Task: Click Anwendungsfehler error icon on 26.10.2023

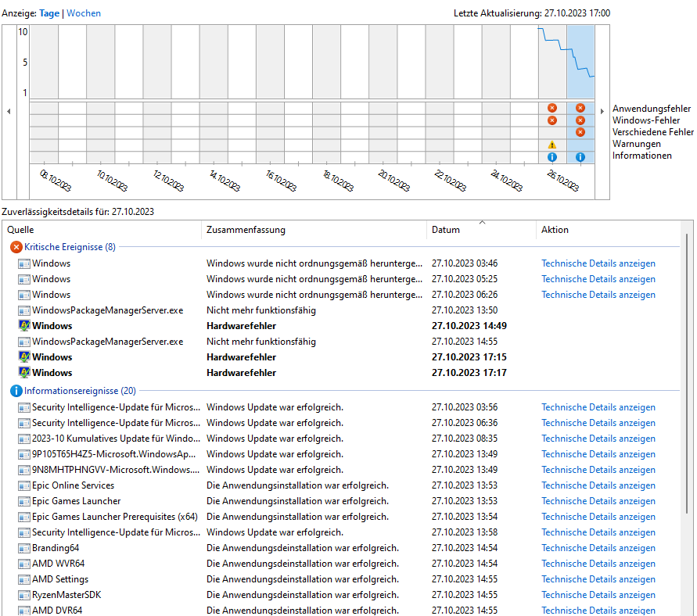Action: (552, 108)
